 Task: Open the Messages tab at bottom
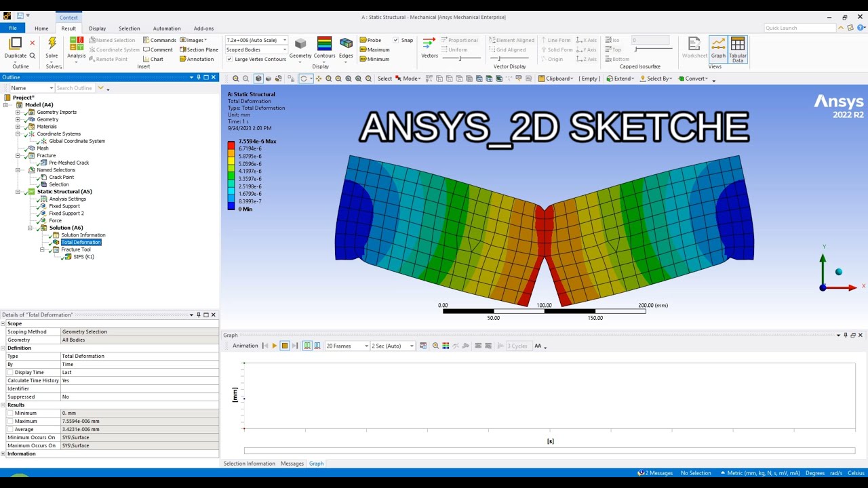pos(292,464)
